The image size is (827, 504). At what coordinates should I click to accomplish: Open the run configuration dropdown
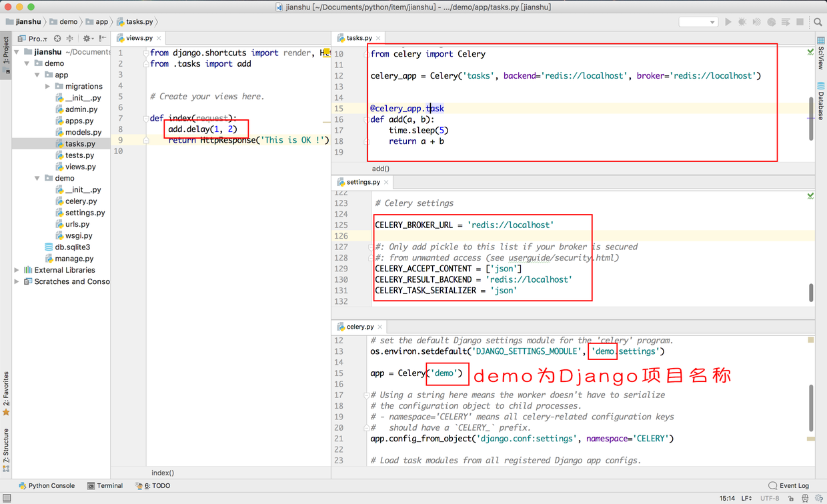(x=698, y=22)
